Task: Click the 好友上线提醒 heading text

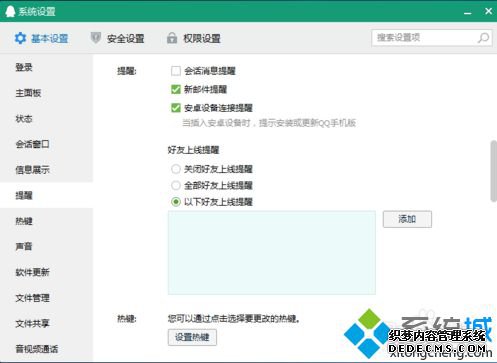Action: pyautogui.click(x=193, y=150)
